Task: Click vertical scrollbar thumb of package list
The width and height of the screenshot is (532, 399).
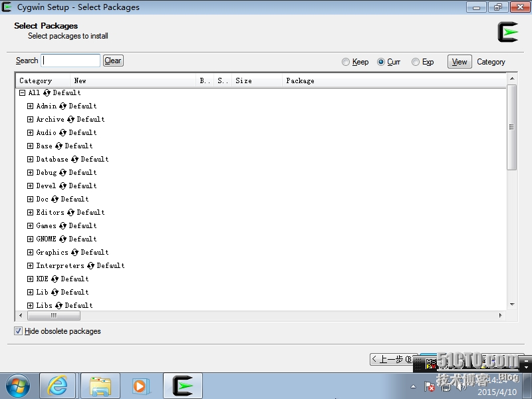Action: coord(511,127)
